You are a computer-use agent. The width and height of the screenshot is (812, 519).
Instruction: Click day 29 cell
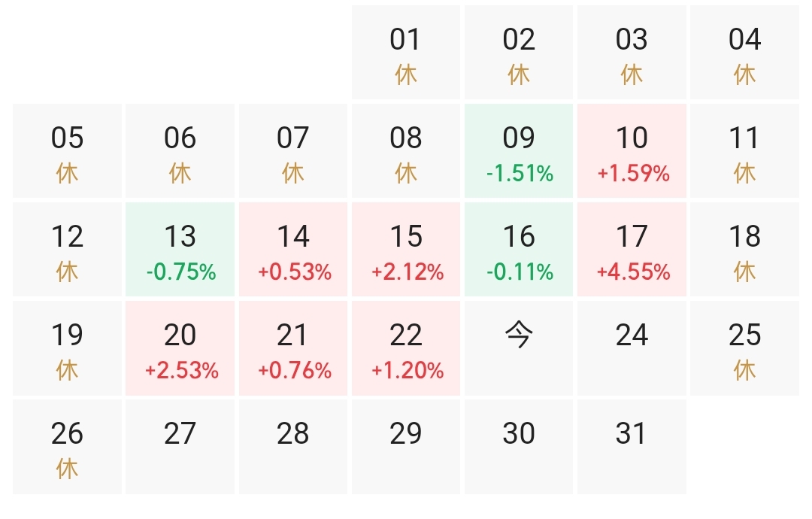[406, 447]
